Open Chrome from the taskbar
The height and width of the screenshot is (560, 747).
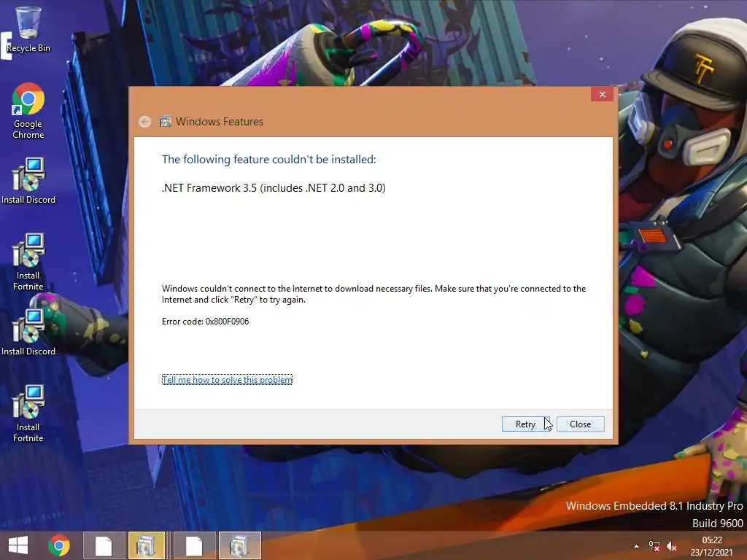pyautogui.click(x=59, y=545)
